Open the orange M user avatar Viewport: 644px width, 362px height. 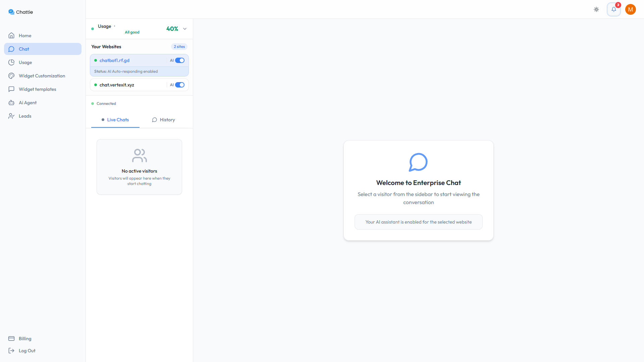pyautogui.click(x=630, y=9)
